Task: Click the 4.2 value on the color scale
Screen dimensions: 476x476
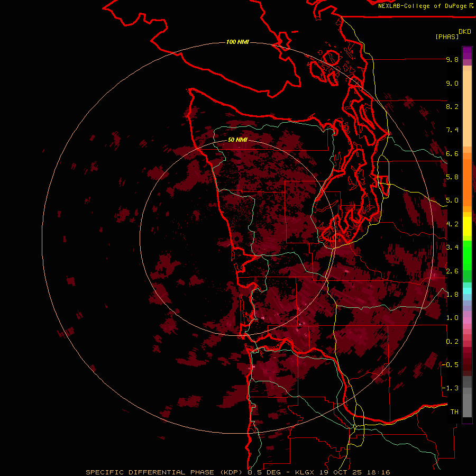Action: 452,224
